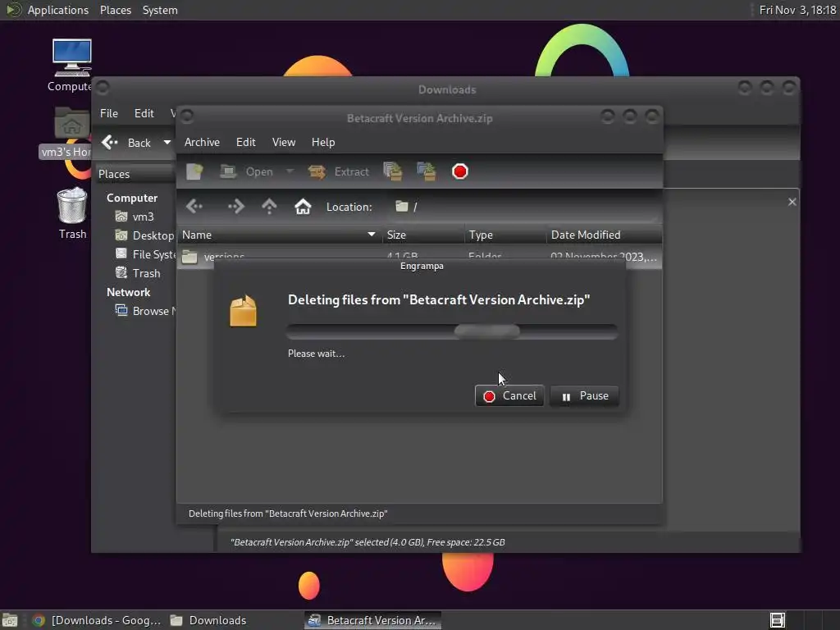This screenshot has height=630, width=840.
Task: Click the Location path field
Action: pos(525,207)
